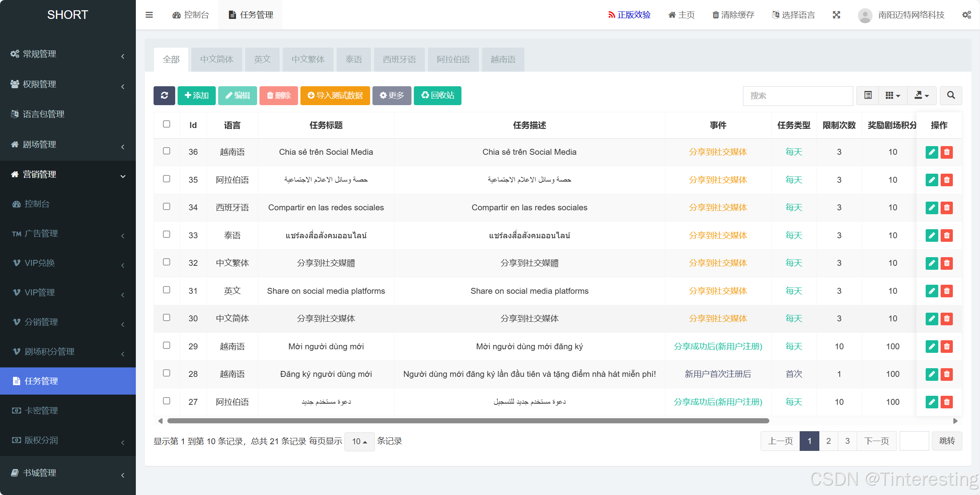Click the refresh table icon button

point(164,95)
